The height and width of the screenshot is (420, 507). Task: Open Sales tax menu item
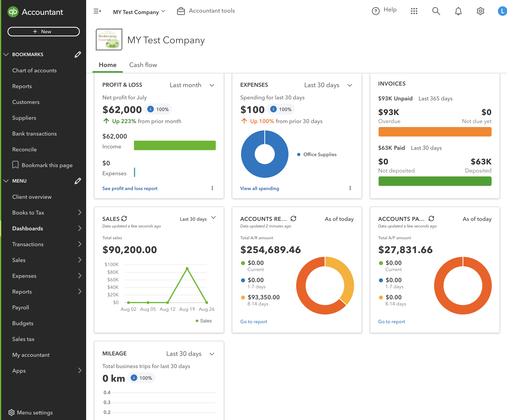23,339
